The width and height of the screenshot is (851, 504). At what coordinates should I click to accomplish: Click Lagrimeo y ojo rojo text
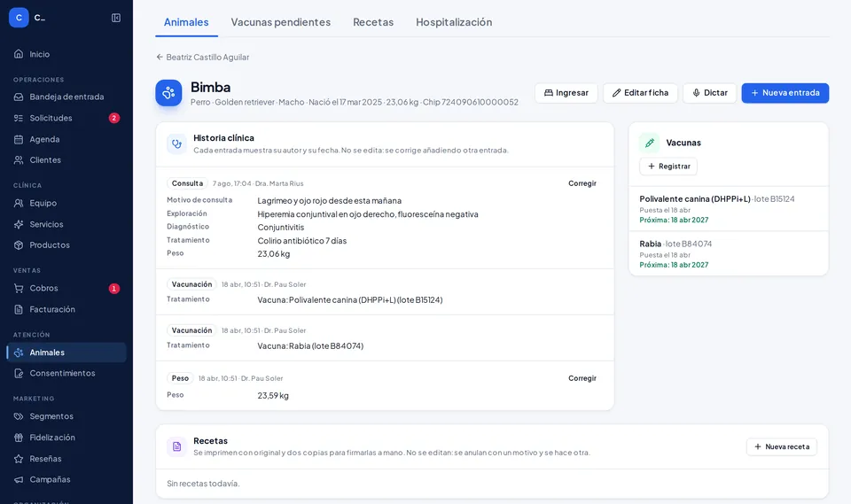point(330,201)
